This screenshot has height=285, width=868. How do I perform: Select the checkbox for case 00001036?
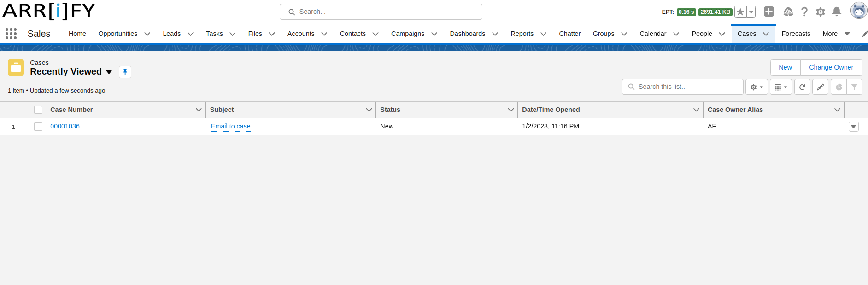[38, 127]
